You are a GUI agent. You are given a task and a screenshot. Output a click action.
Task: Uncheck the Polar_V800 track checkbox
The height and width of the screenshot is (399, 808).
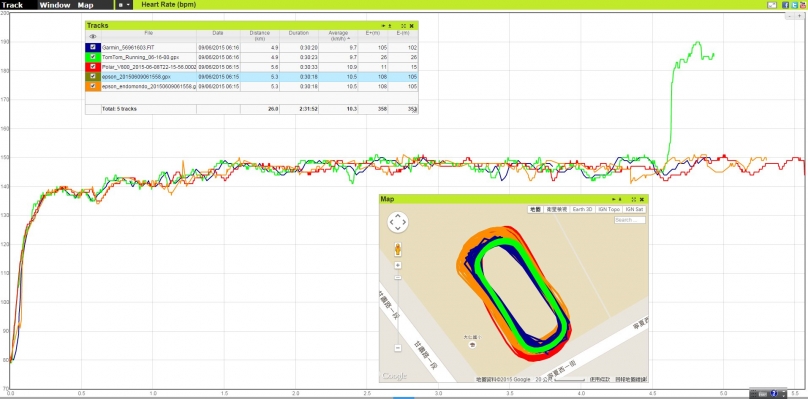click(x=93, y=66)
